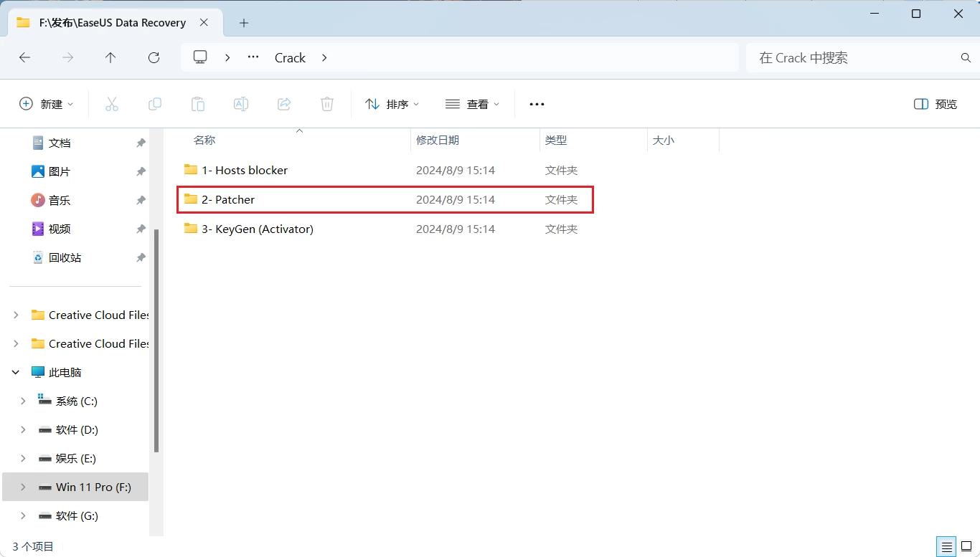Click the 1- Hosts blocker folder icon
Image resolution: width=980 pixels, height=557 pixels.
(191, 170)
